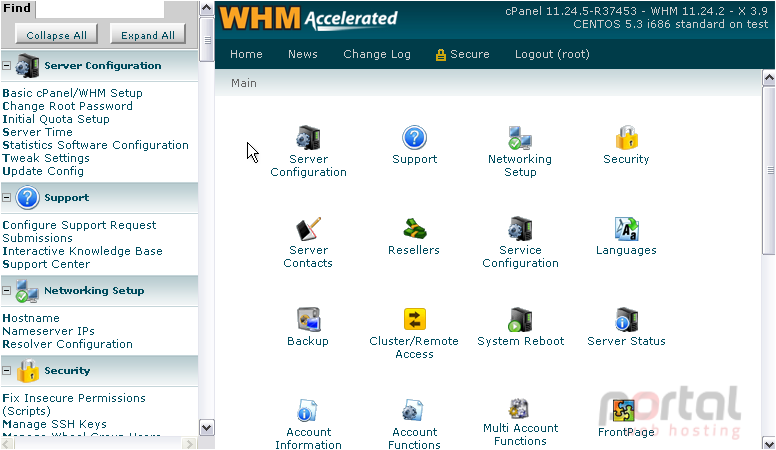776x450 pixels.
Task: Open Basic cPanel/WHM Setup link
Action: 72,93
